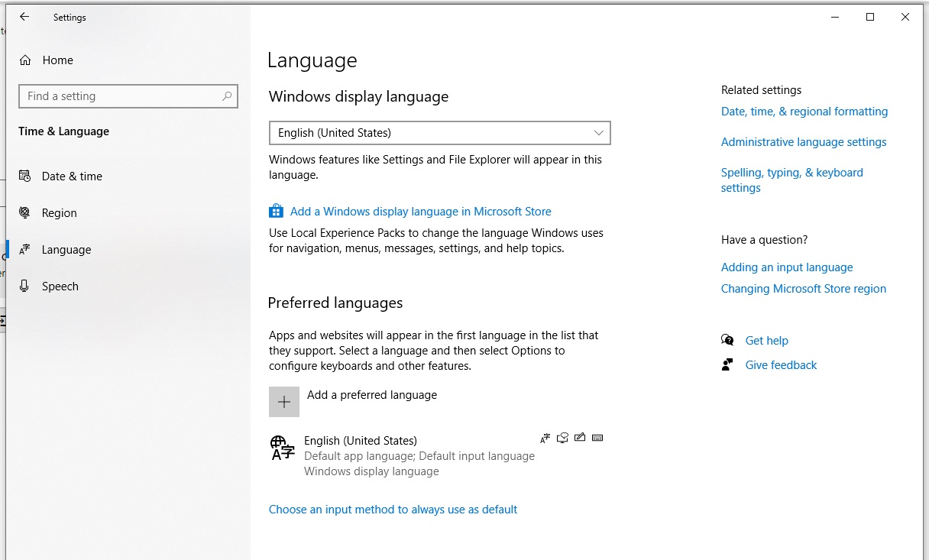
Task: Click the text-to-speech feature icon
Action: tap(563, 439)
